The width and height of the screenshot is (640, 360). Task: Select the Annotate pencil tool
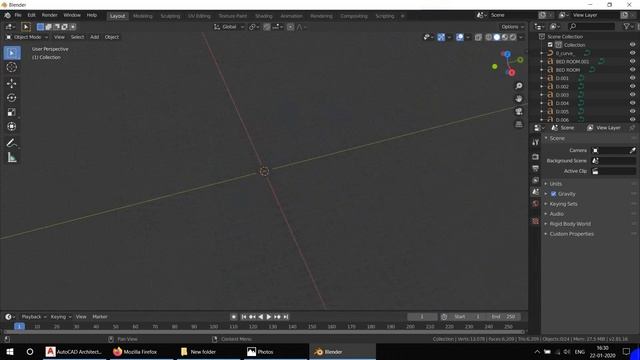[x=12, y=143]
